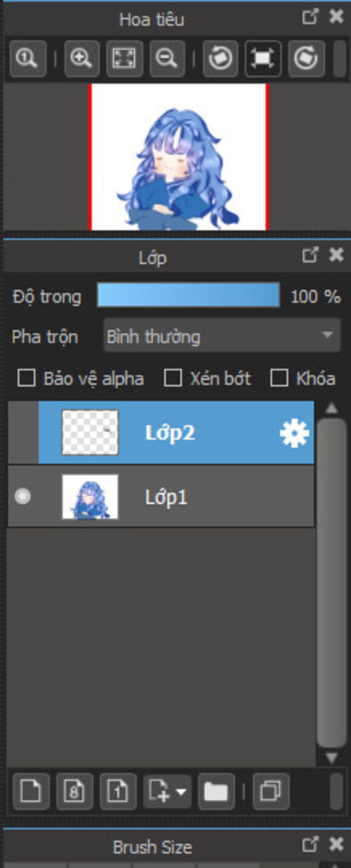This screenshot has width=351, height=868.
Task: Click the 100% zoom magnifier icon
Action: click(28, 58)
